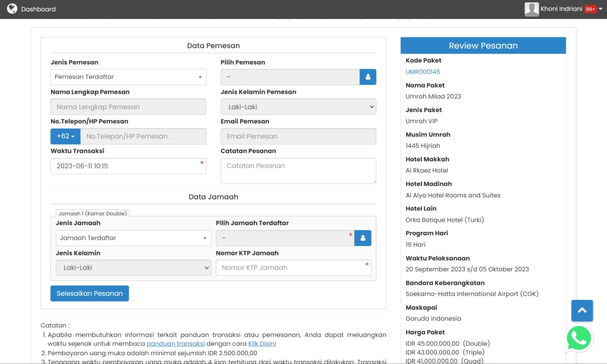Viewport: 607px width, 364px height.
Task: Open the WhatsApp chat icon
Action: point(579,339)
